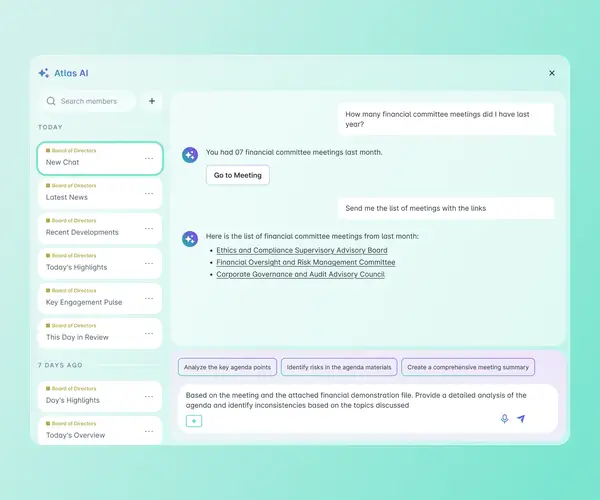Open Ethics and Compliance Supervisory Advisory Board link
Image resolution: width=600 pixels, height=500 pixels.
click(x=302, y=250)
